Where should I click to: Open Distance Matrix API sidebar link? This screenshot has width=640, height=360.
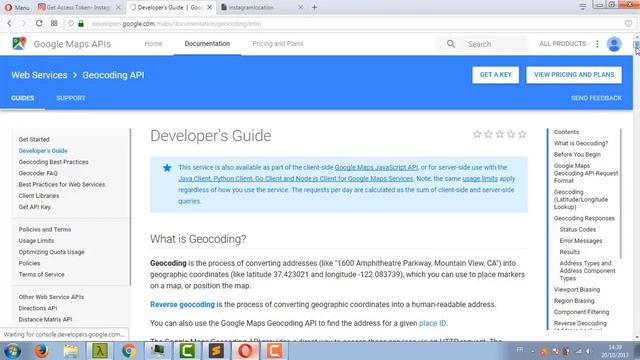(45, 320)
